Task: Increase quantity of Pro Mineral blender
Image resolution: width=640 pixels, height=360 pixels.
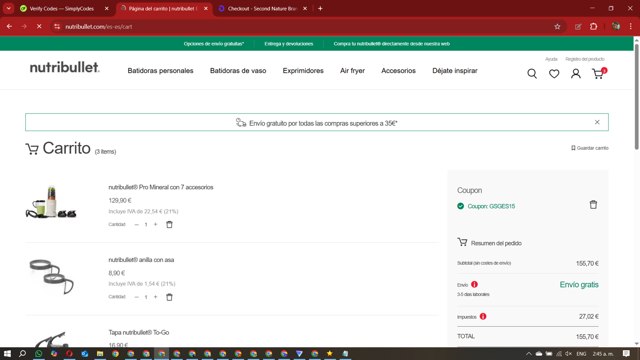Action: tap(156, 224)
